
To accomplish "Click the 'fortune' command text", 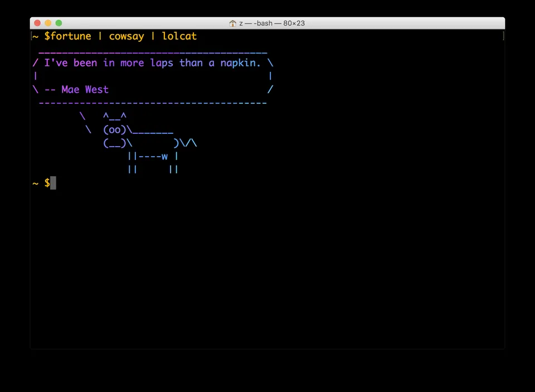I will pyautogui.click(x=71, y=36).
